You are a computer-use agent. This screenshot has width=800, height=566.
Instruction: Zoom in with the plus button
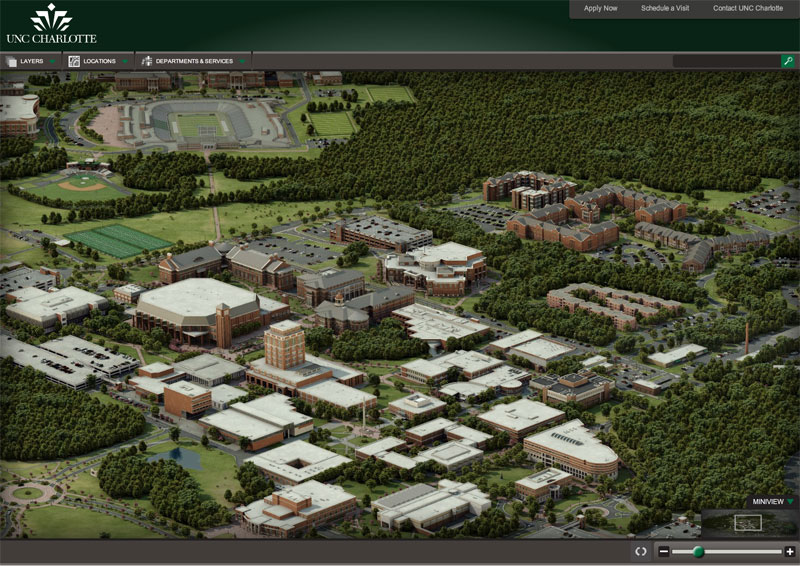pos(790,551)
